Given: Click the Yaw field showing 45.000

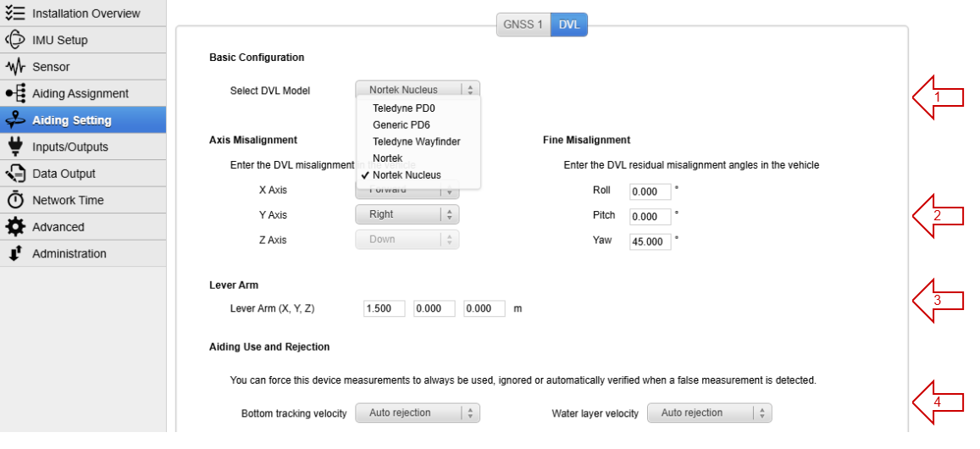Looking at the screenshot, I should click(650, 241).
